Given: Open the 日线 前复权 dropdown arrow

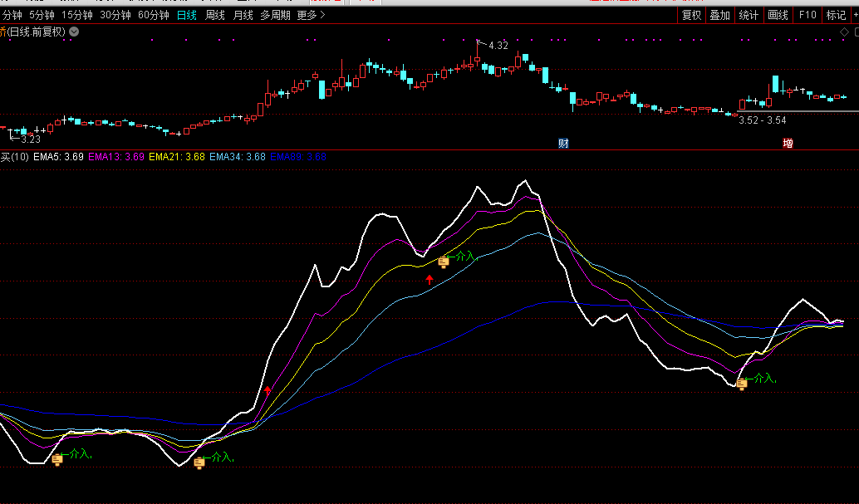Looking at the screenshot, I should click(x=74, y=32).
